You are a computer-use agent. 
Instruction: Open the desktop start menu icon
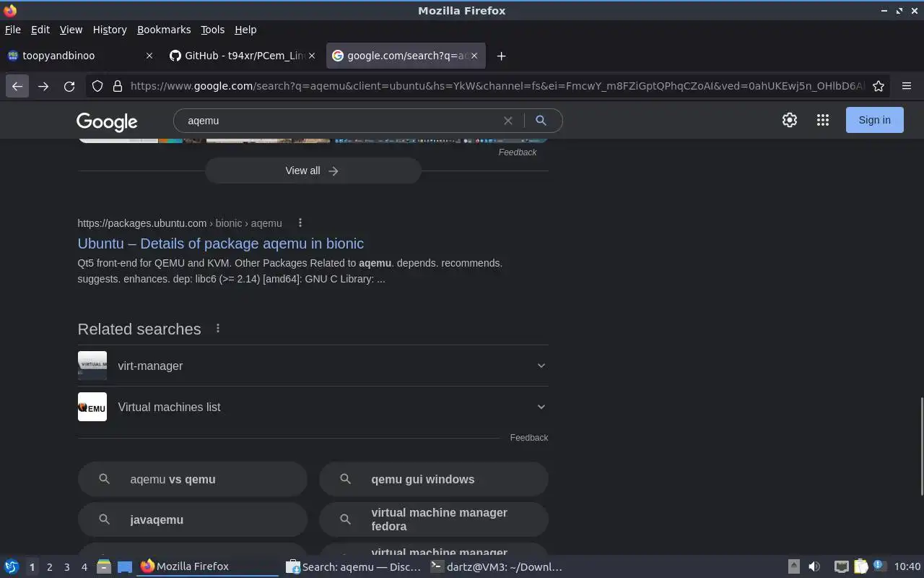click(x=12, y=566)
